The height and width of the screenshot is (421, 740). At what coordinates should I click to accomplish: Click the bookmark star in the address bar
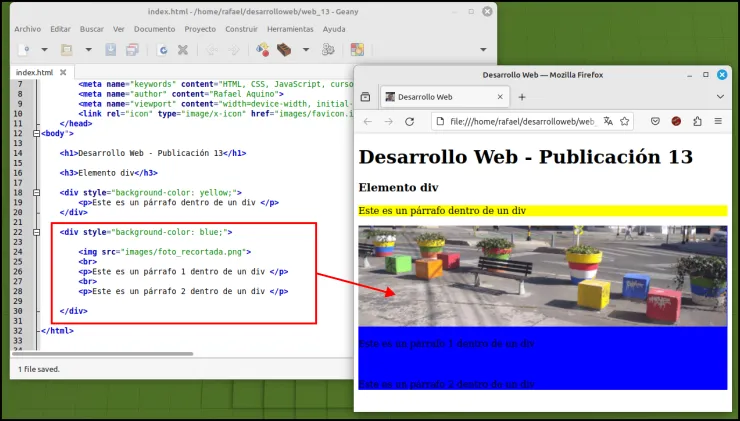point(624,122)
